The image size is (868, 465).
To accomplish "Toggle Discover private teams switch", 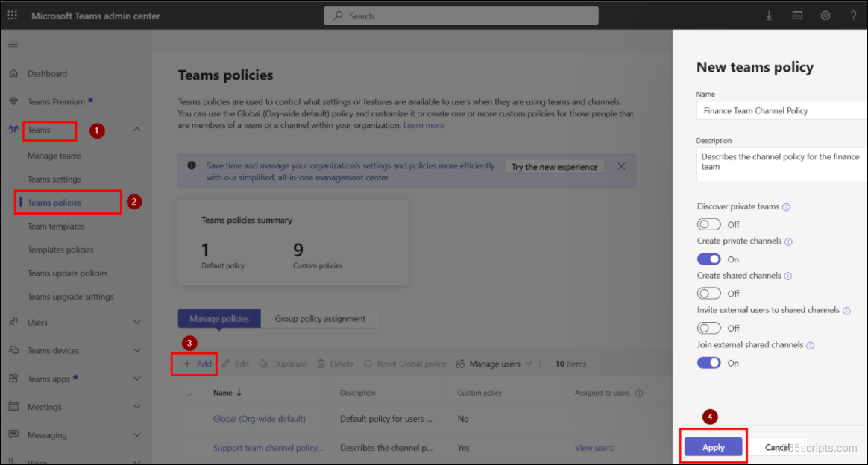I will [708, 224].
